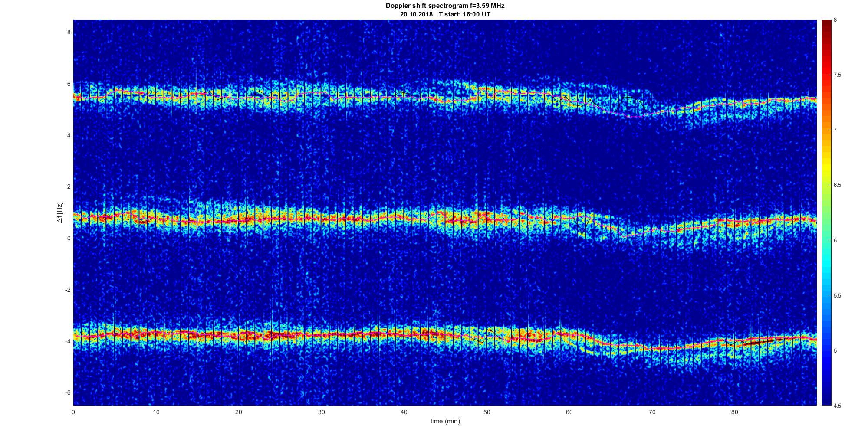
Task: Click colorbar tick label 4.5
Action: point(837,406)
